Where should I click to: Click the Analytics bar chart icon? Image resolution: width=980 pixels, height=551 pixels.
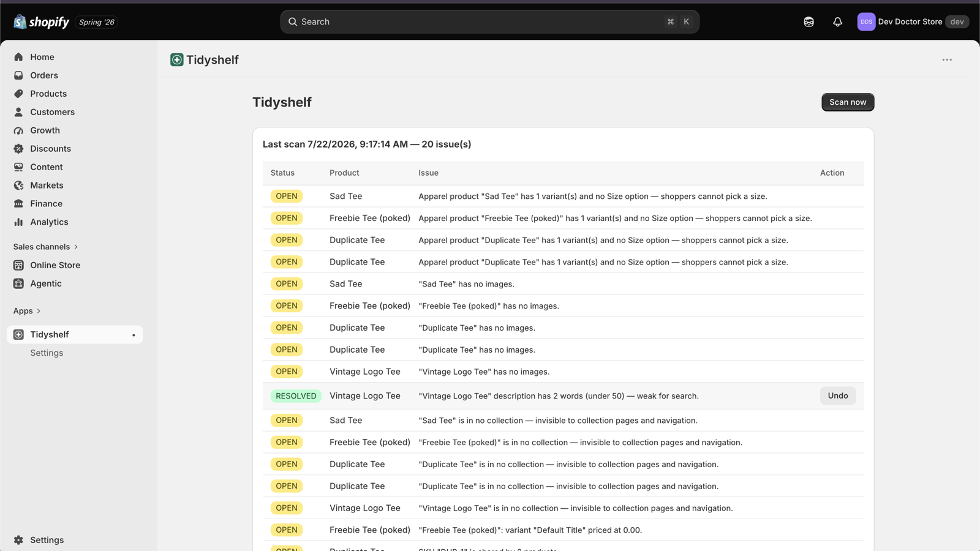tap(18, 222)
